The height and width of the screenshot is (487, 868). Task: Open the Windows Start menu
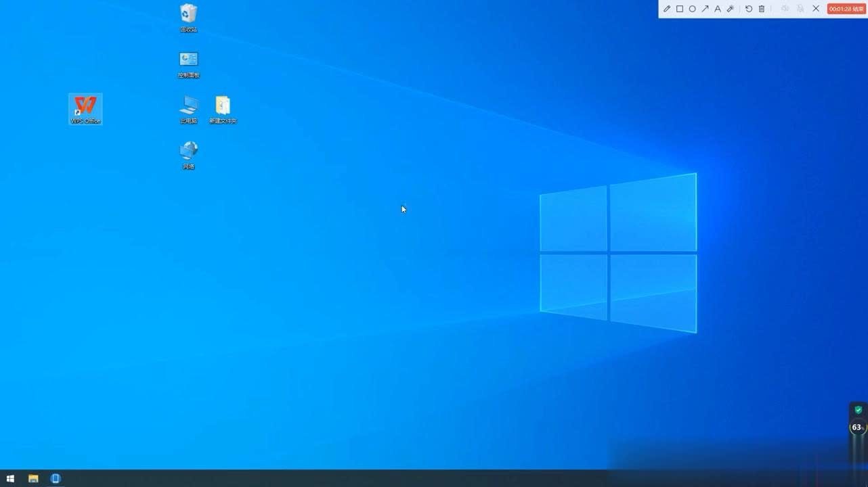(x=10, y=478)
